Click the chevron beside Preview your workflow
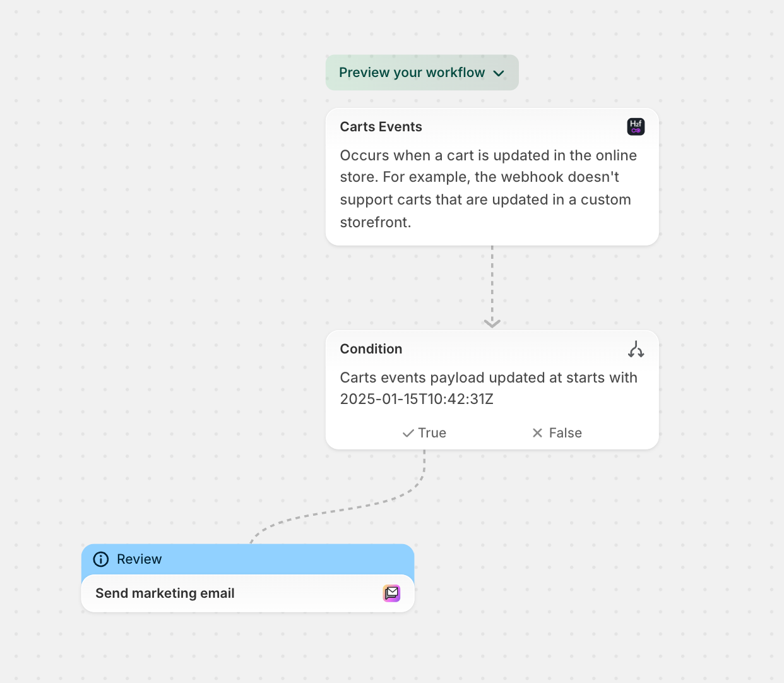The height and width of the screenshot is (683, 784). pos(499,73)
